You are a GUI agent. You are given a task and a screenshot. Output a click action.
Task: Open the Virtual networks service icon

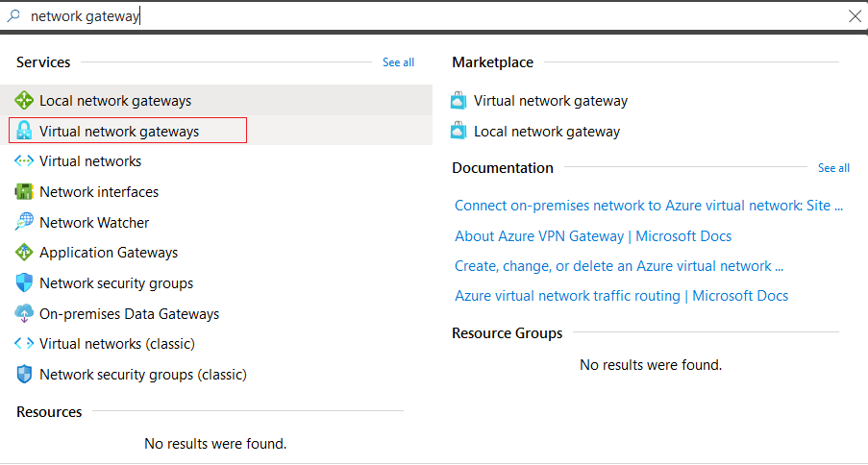click(24, 161)
